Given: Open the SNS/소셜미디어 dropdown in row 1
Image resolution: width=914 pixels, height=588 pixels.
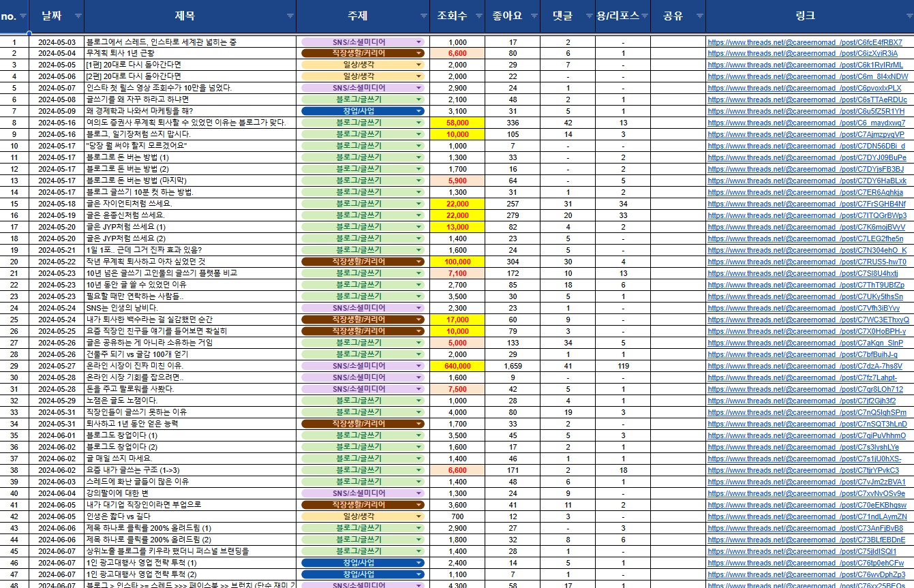Looking at the screenshot, I should click(418, 42).
